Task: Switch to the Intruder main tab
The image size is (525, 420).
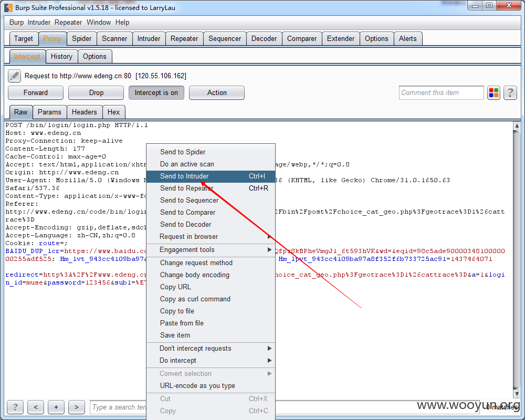Action: [x=149, y=38]
